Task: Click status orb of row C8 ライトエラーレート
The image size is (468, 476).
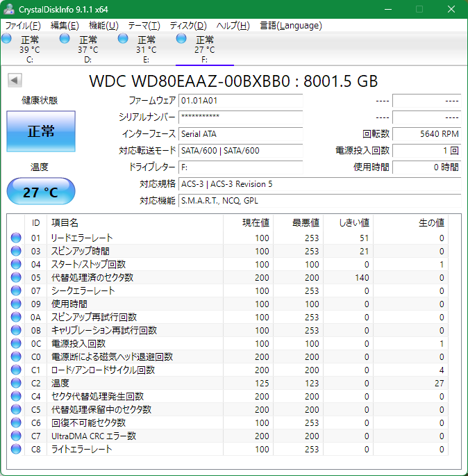Action: point(16,449)
